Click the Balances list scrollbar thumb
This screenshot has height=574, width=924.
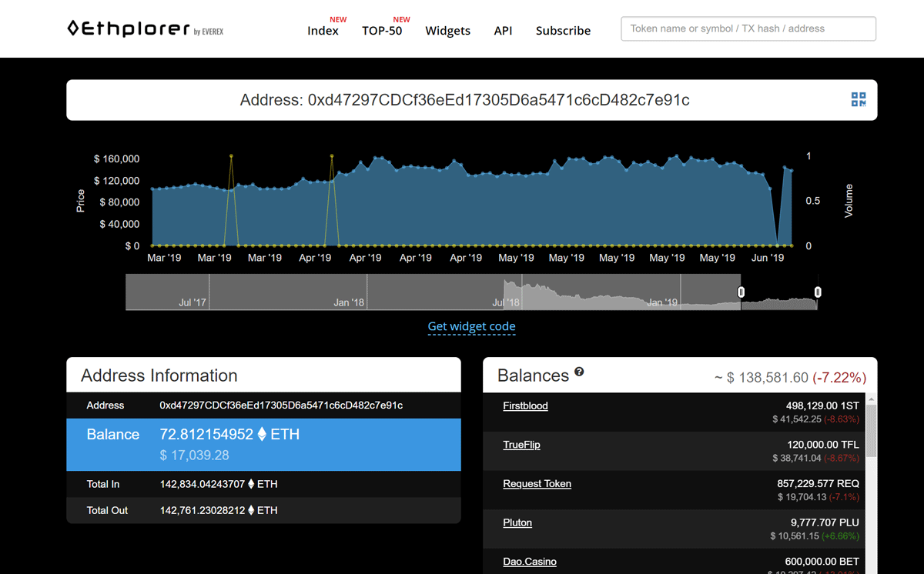tap(872, 431)
